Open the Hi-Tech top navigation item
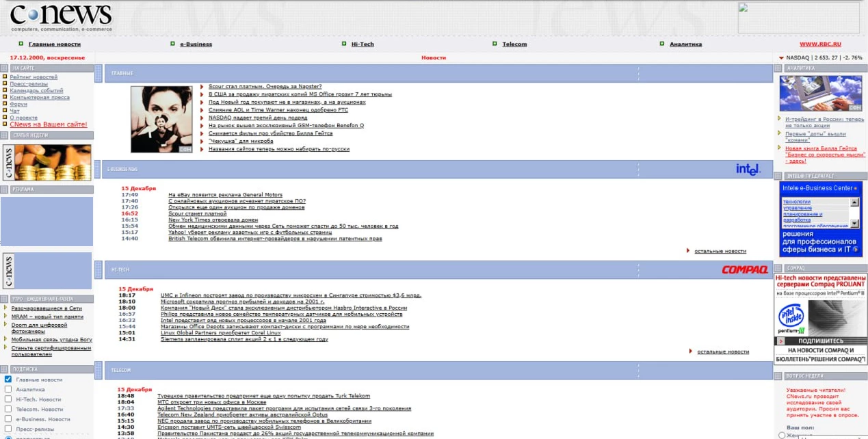This screenshot has width=868, height=439. [x=363, y=44]
